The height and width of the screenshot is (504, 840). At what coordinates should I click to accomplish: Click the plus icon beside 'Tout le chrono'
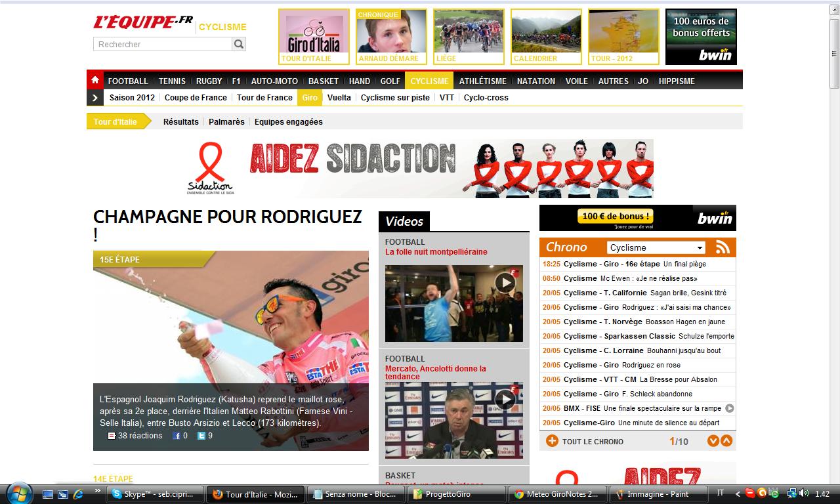tap(552, 441)
